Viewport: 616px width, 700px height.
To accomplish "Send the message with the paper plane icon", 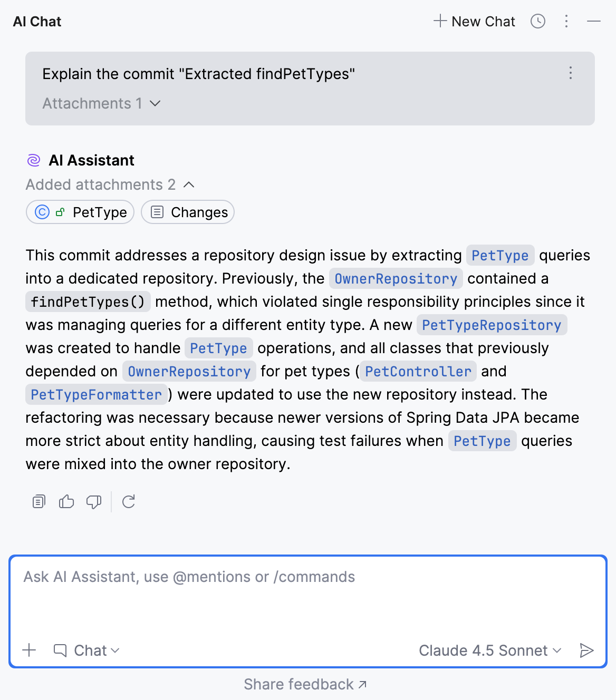I will (x=587, y=650).
